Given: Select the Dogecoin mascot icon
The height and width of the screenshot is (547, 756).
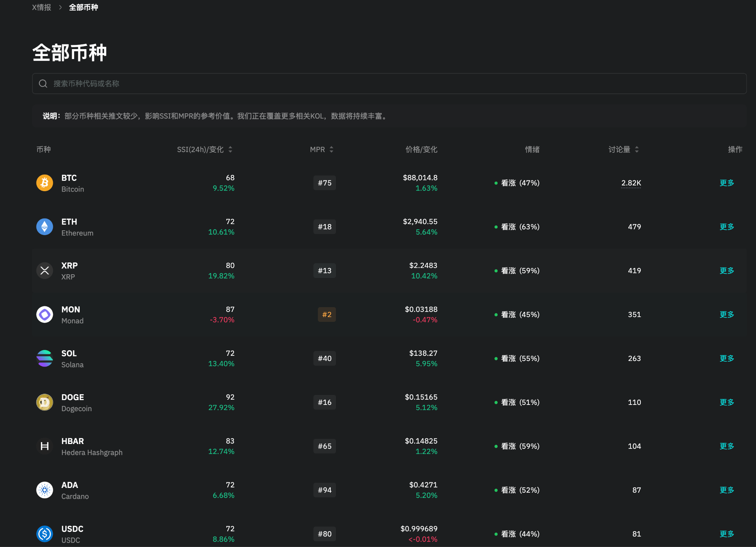Looking at the screenshot, I should tap(44, 402).
